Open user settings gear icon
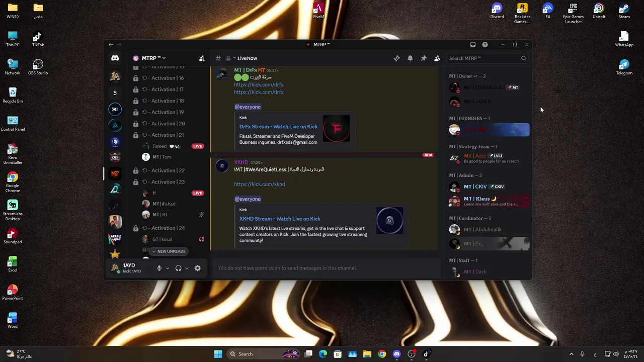 (198, 268)
